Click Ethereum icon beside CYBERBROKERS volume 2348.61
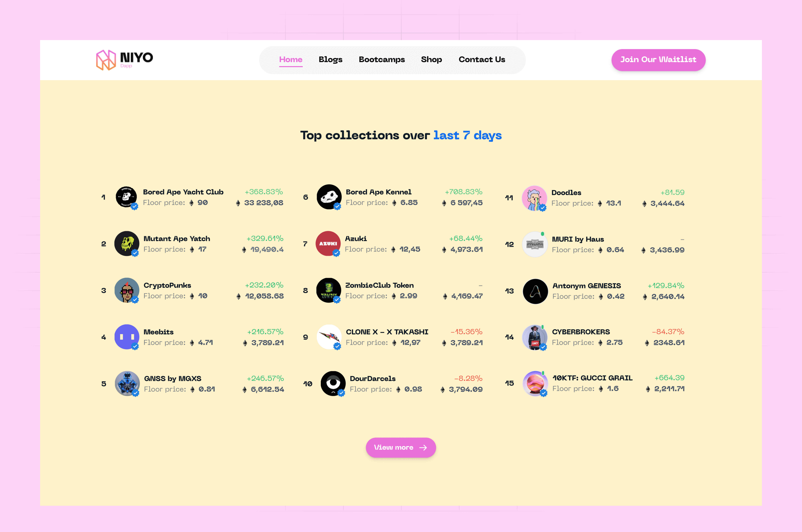Viewport: 802px width, 532px height. [x=647, y=343]
